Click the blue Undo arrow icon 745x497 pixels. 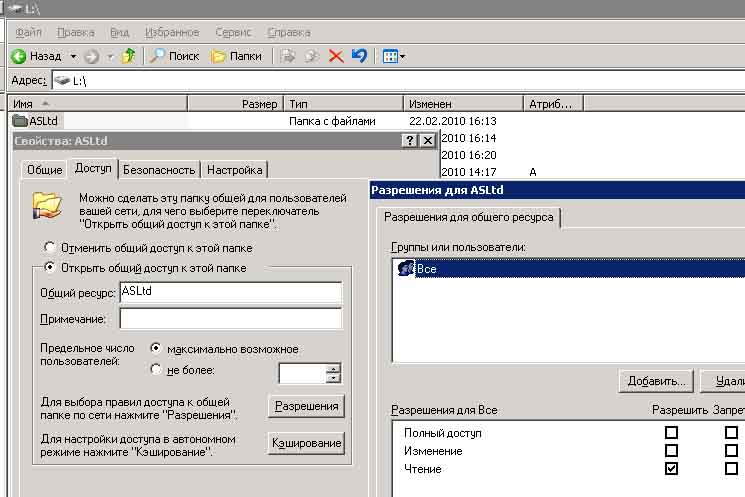pos(359,56)
